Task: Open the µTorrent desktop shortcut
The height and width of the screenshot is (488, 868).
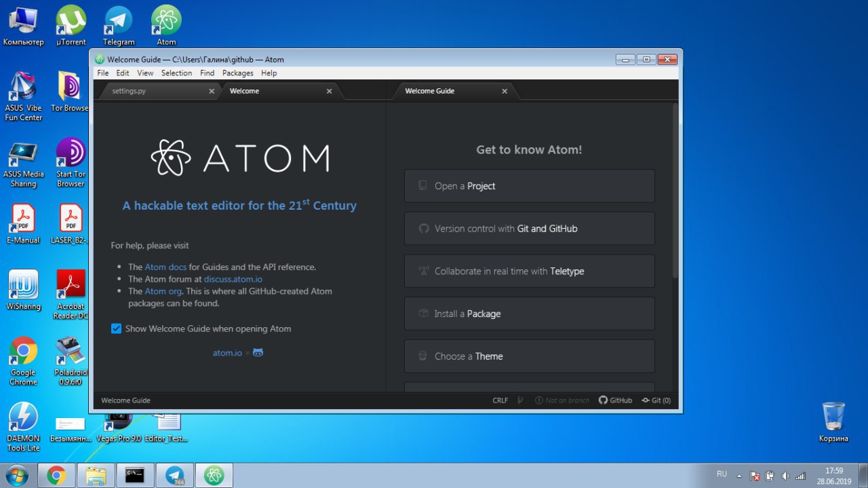Action: [71, 26]
